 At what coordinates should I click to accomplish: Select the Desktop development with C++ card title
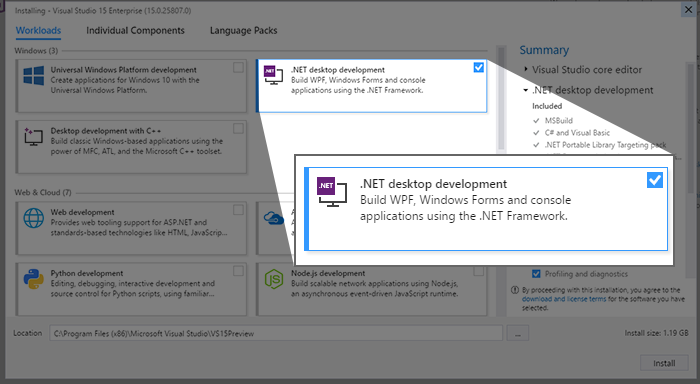[x=106, y=131]
